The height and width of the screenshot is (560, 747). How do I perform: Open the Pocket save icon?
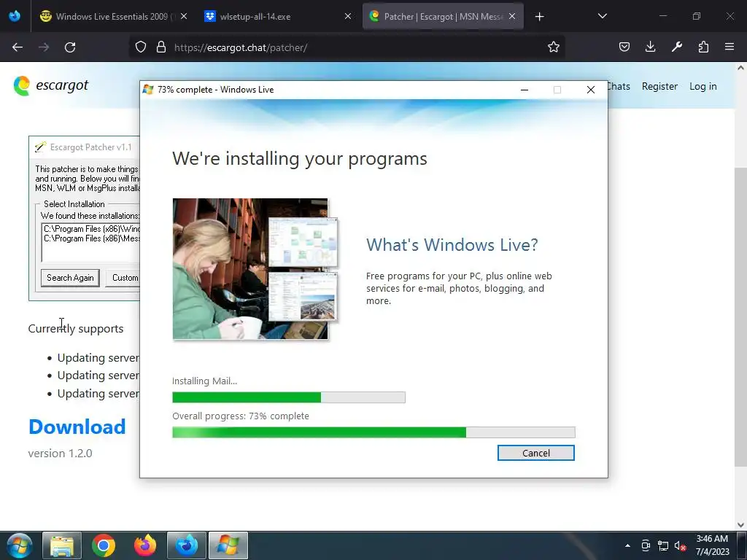pyautogui.click(x=624, y=47)
